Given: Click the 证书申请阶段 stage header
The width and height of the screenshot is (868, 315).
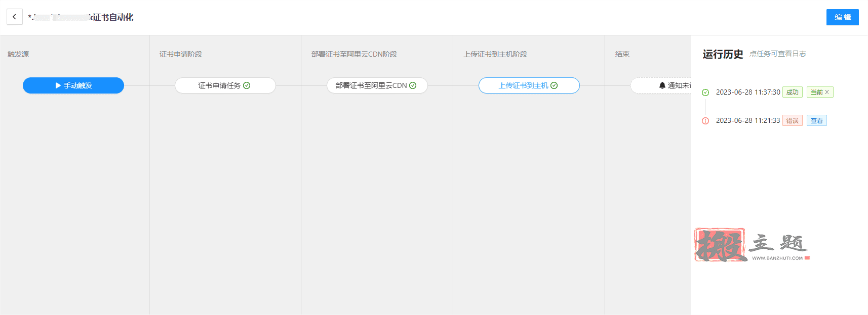Looking at the screenshot, I should pos(181,54).
